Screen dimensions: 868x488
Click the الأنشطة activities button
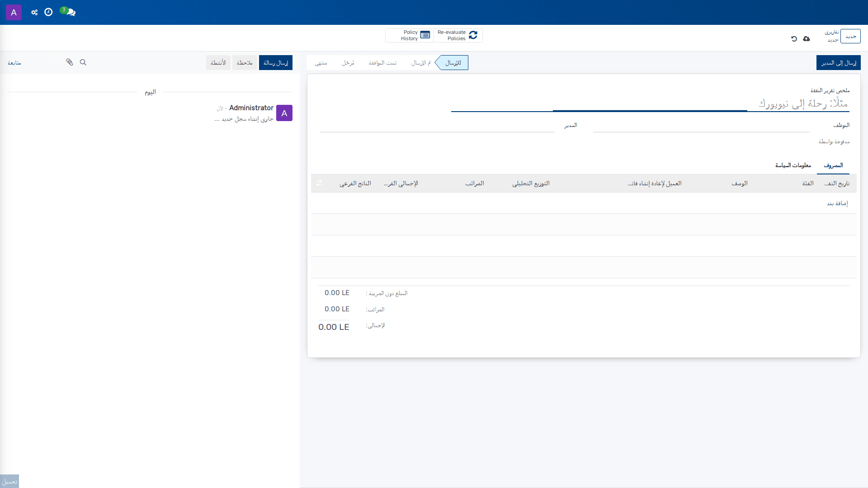pyautogui.click(x=218, y=63)
